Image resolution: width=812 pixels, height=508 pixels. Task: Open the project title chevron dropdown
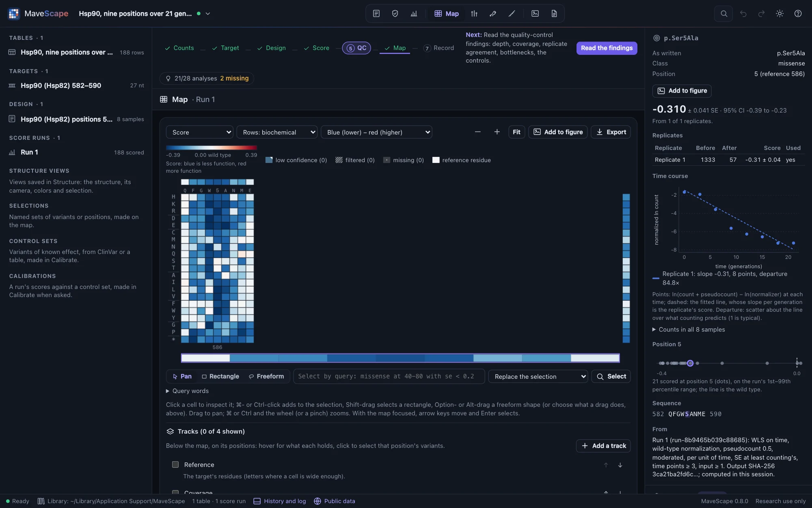tap(208, 13)
